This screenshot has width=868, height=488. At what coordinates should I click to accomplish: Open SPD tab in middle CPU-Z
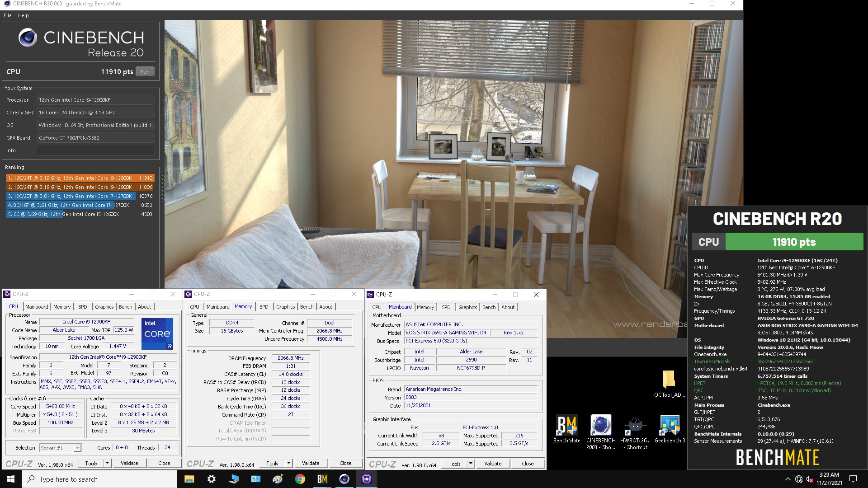coord(264,307)
